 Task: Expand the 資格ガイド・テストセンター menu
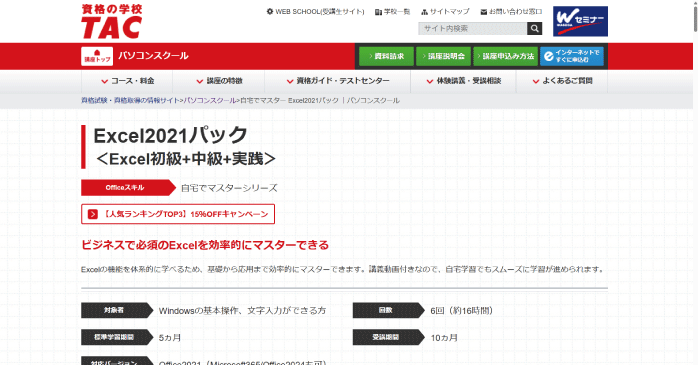click(x=337, y=81)
